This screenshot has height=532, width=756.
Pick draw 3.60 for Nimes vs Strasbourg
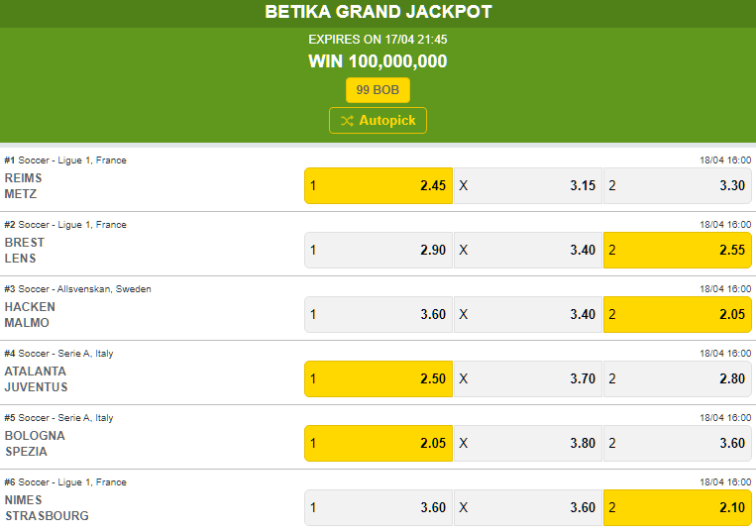pos(527,507)
